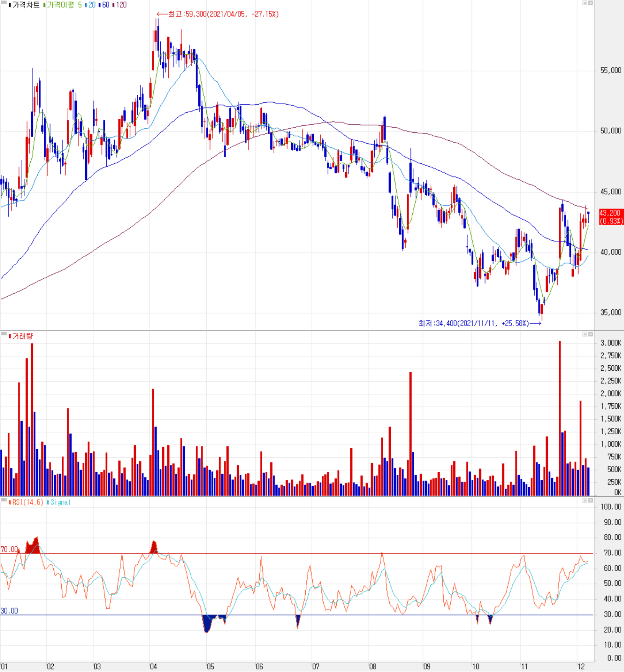Click the current price tag 43,200
The width and height of the screenshot is (624, 672).
coord(611,217)
